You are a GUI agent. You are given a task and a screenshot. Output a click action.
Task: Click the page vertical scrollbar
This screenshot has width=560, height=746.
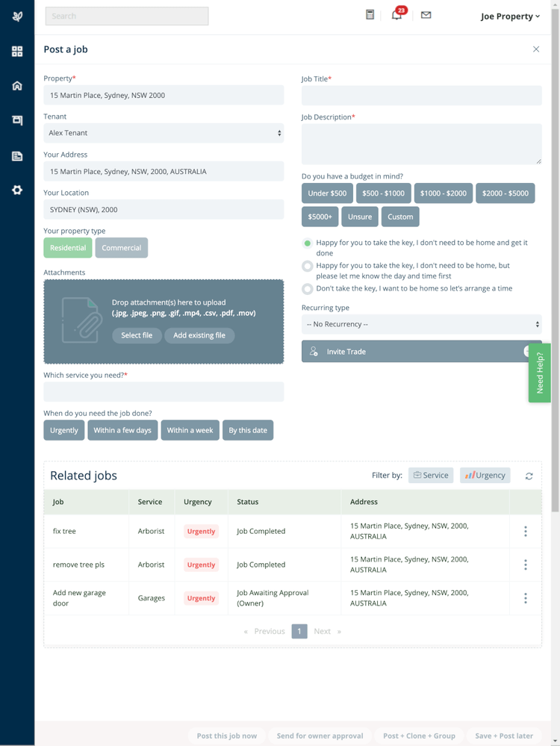click(x=556, y=261)
